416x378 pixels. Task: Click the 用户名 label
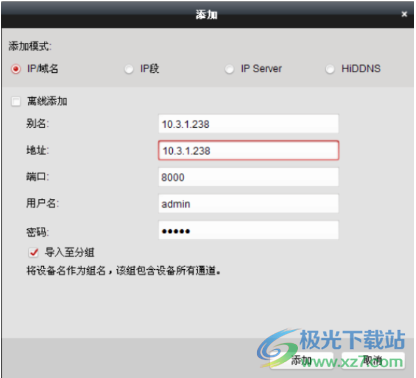pyautogui.click(x=43, y=203)
